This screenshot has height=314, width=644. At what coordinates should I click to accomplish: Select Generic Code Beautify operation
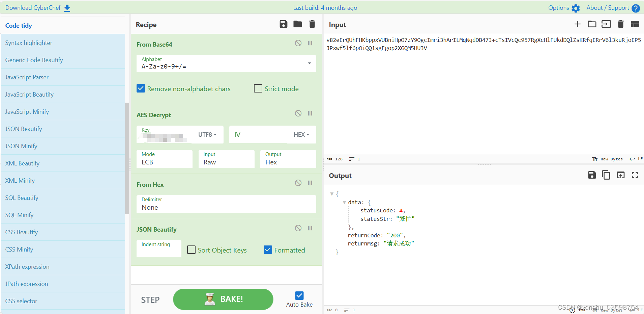(x=63, y=60)
